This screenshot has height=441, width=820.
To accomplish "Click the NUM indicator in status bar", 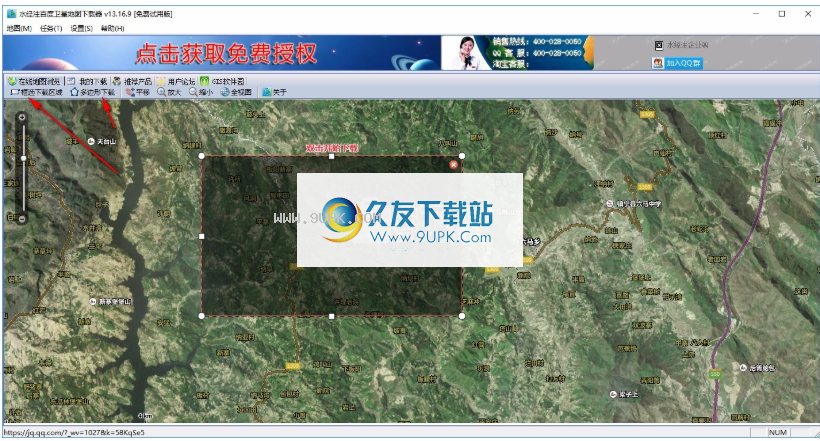I will tap(778, 433).
